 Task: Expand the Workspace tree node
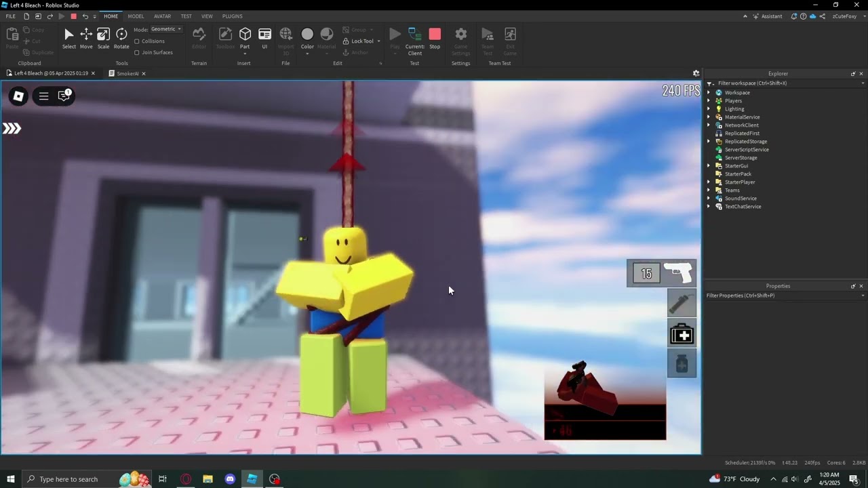[x=709, y=93]
